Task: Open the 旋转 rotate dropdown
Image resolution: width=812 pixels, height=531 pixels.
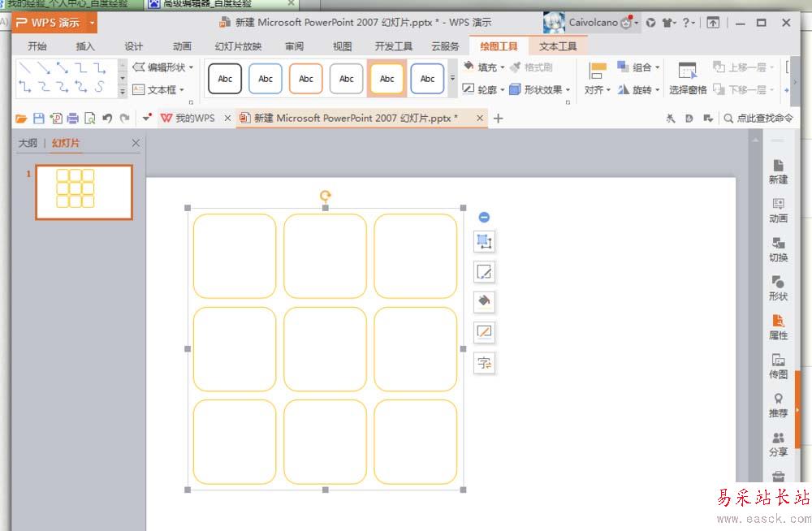Action: coord(638,89)
